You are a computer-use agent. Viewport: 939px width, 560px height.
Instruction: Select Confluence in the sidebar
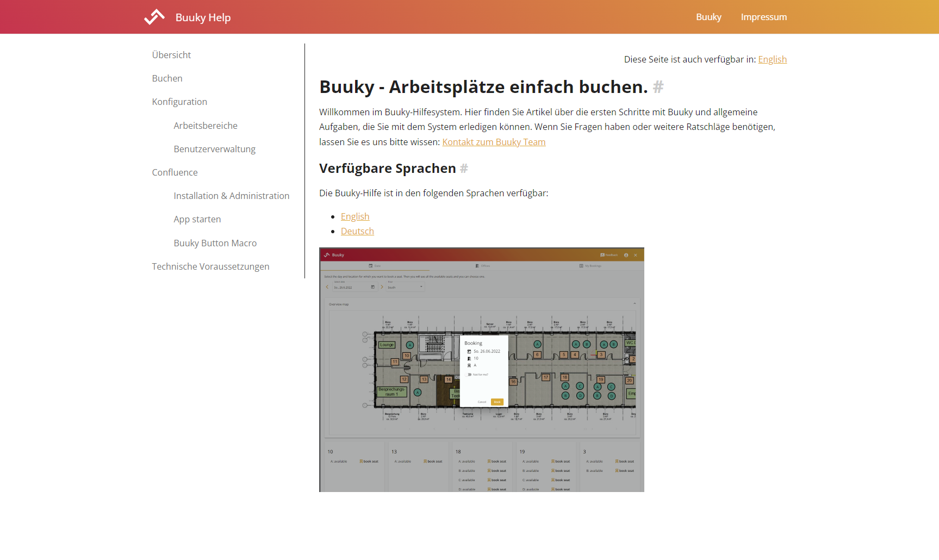coord(175,172)
